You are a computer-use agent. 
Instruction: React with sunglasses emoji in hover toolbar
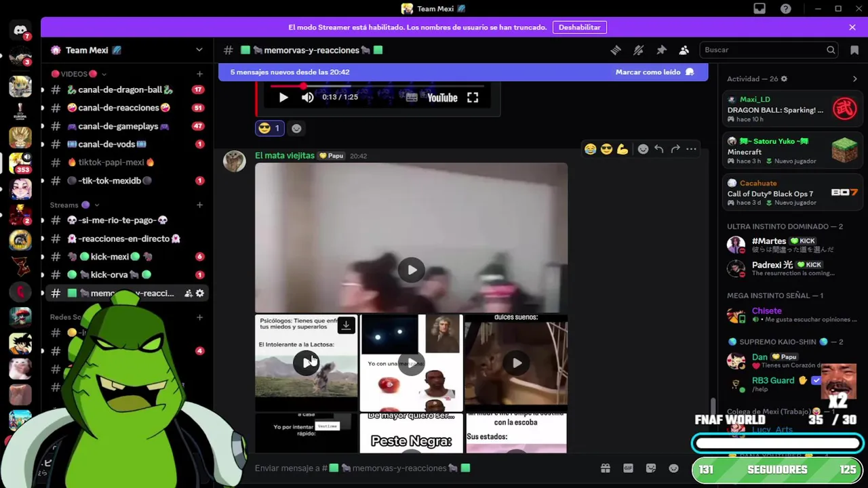click(606, 149)
